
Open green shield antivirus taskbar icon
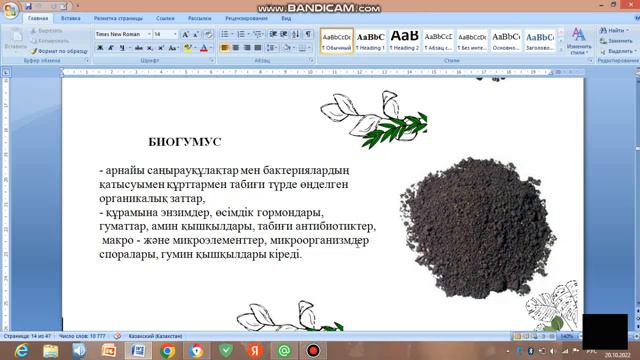tap(226, 351)
